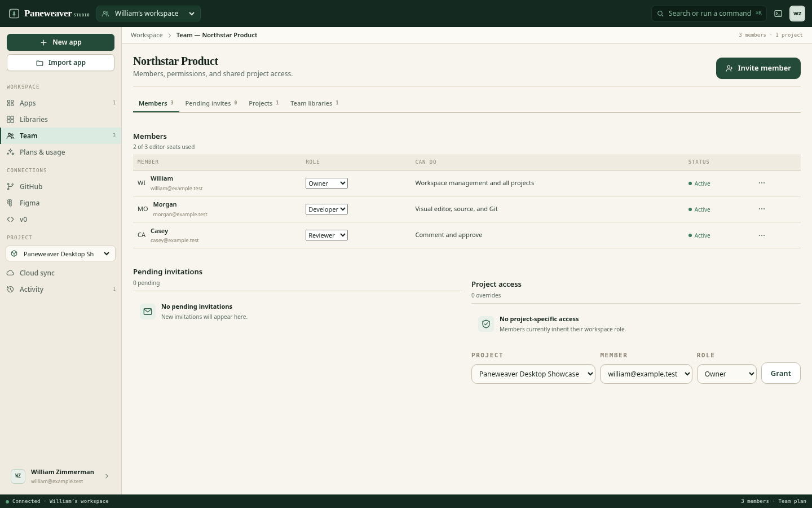Click Casey's Active status

tap(699, 235)
